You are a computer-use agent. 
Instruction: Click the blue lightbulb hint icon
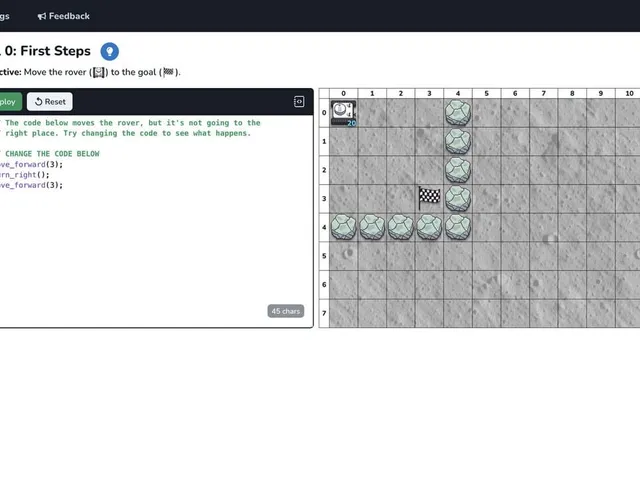[109, 51]
